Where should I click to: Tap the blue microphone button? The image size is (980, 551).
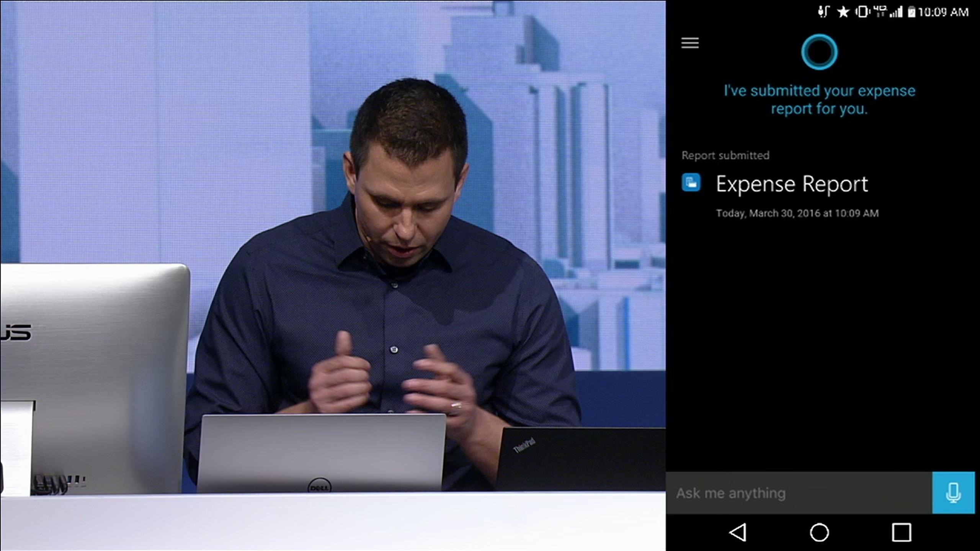(x=953, y=492)
